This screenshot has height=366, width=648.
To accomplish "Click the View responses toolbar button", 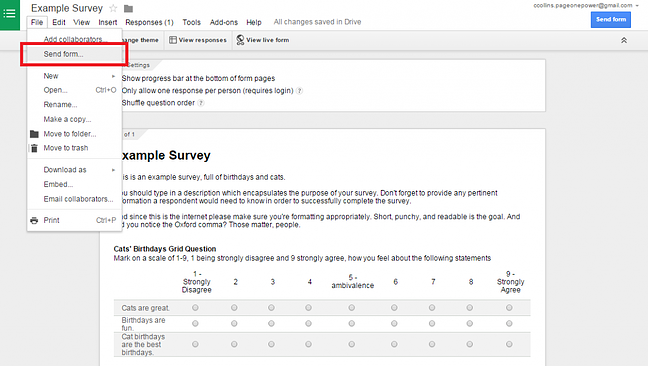I will (198, 40).
